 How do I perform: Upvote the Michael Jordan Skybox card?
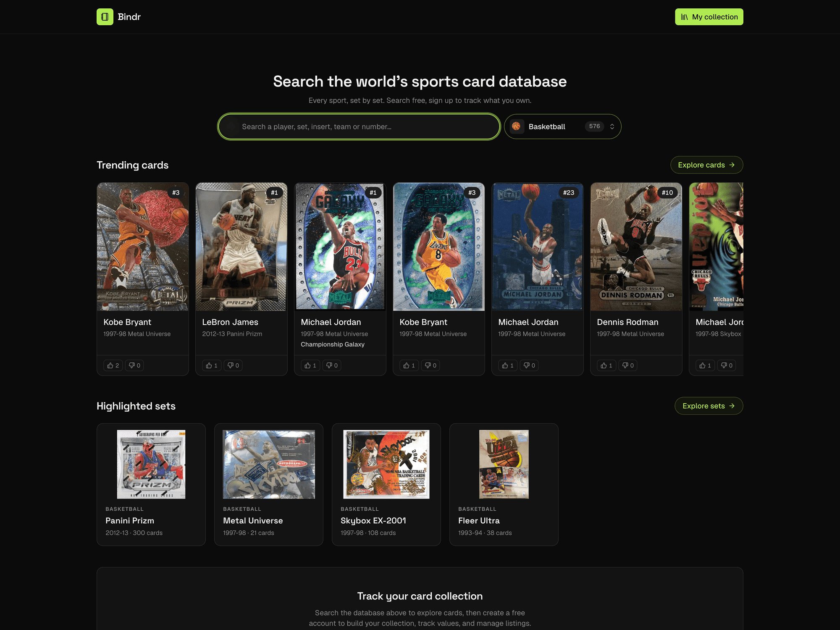point(705,365)
